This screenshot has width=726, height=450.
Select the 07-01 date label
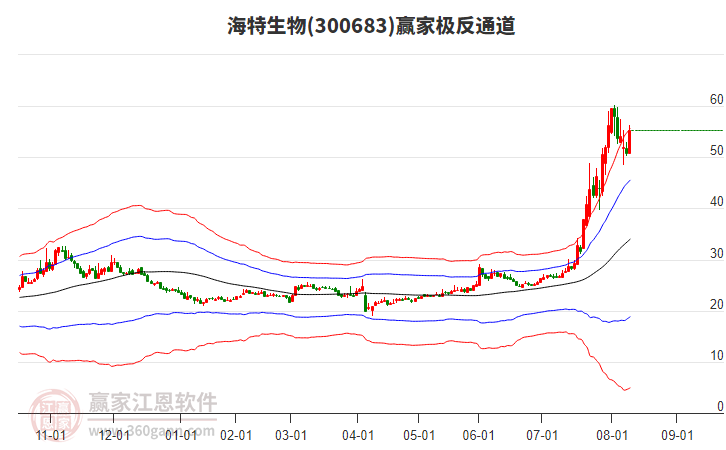click(542, 436)
